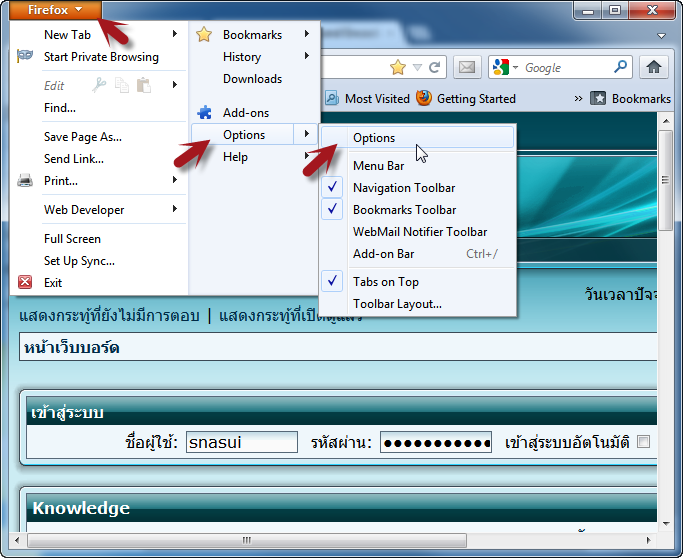Click the search magnifier icon

click(x=620, y=67)
